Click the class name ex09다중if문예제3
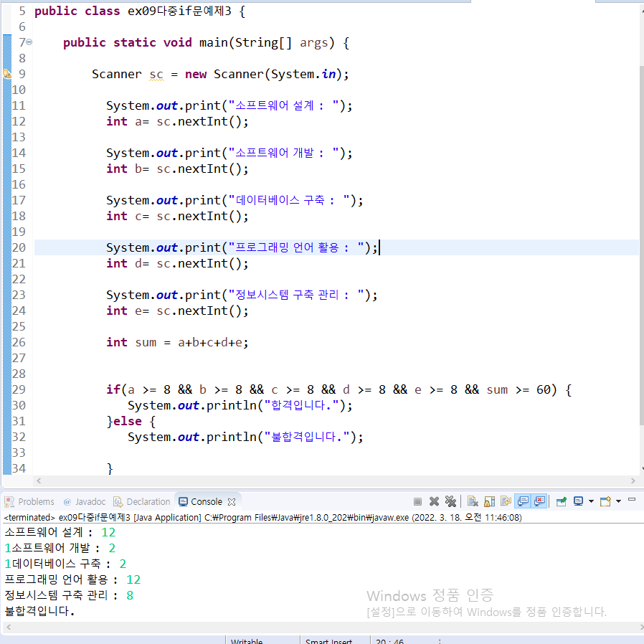 (x=179, y=11)
